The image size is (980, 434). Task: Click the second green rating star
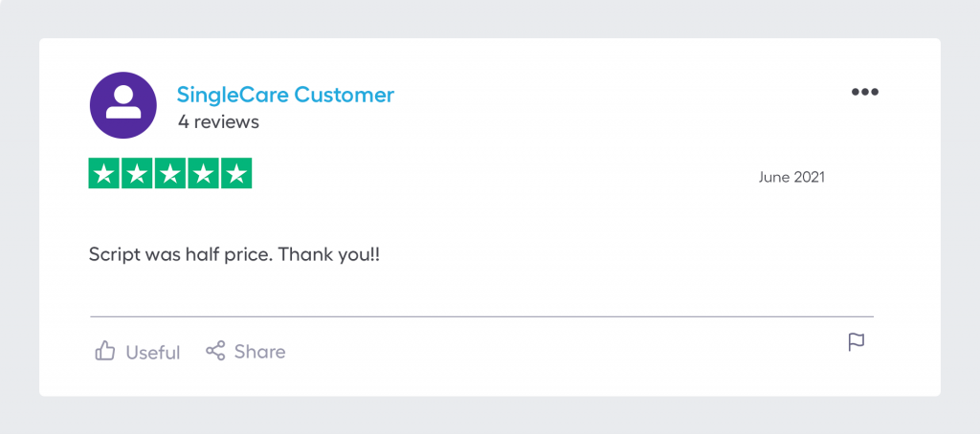137,173
